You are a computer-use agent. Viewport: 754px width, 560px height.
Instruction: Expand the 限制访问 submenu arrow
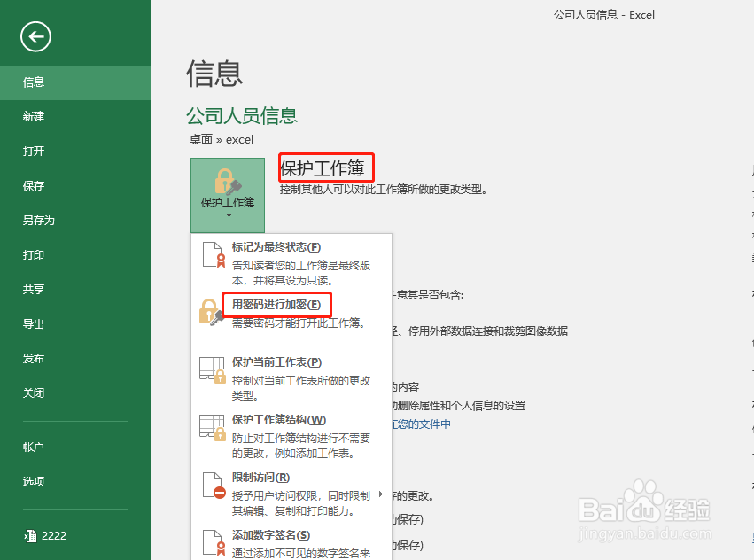(x=380, y=494)
